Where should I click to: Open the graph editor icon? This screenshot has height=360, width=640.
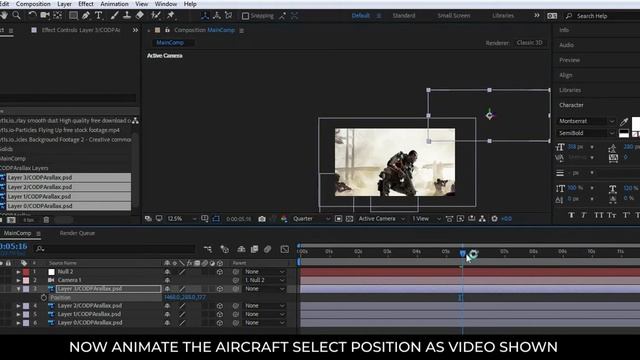click(x=284, y=249)
